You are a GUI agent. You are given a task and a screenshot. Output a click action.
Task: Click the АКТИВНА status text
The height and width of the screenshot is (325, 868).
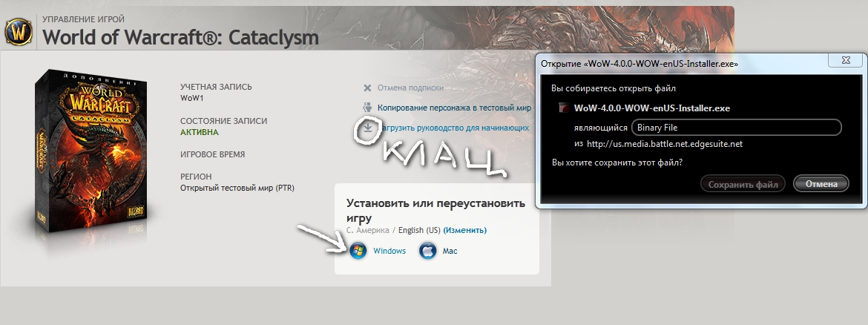[x=200, y=132]
